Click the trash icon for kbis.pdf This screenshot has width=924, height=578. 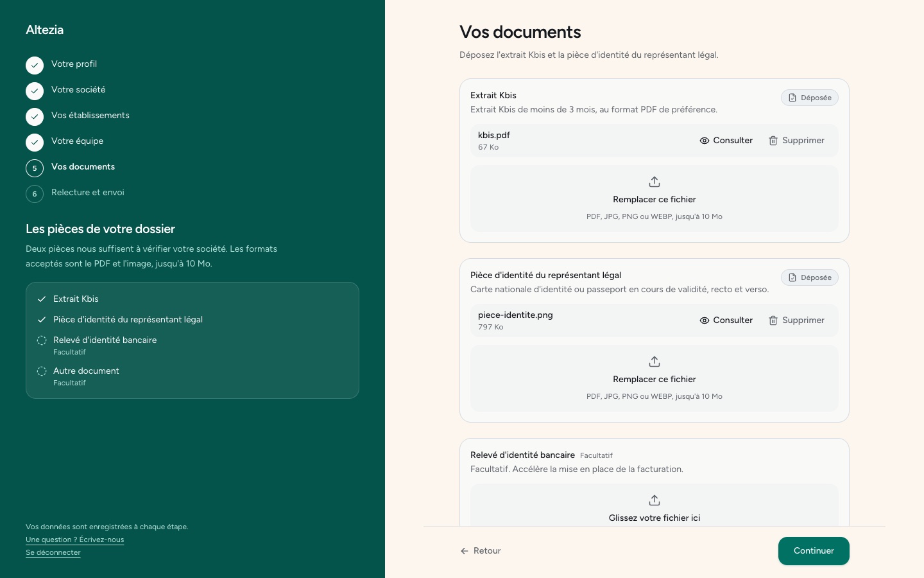pos(773,141)
